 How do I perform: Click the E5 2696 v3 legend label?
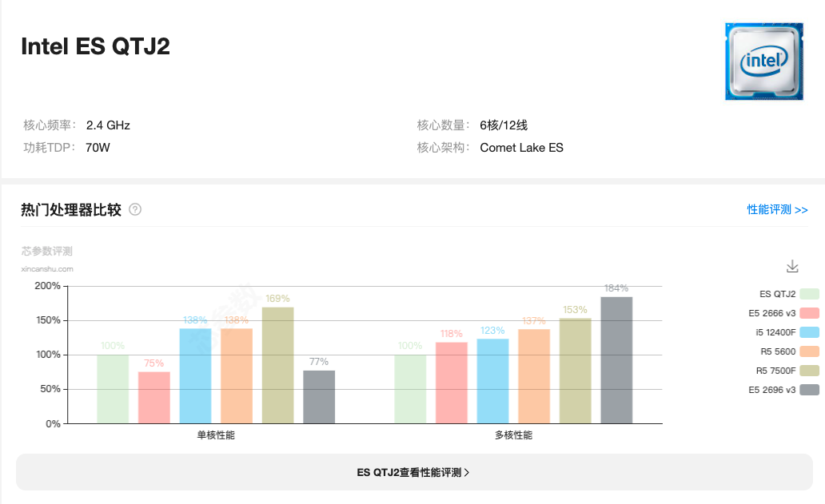point(772,390)
